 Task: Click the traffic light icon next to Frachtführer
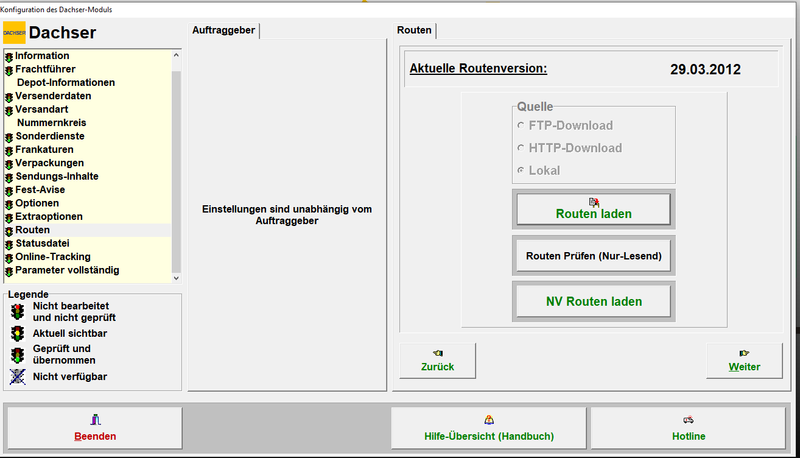coord(9,69)
